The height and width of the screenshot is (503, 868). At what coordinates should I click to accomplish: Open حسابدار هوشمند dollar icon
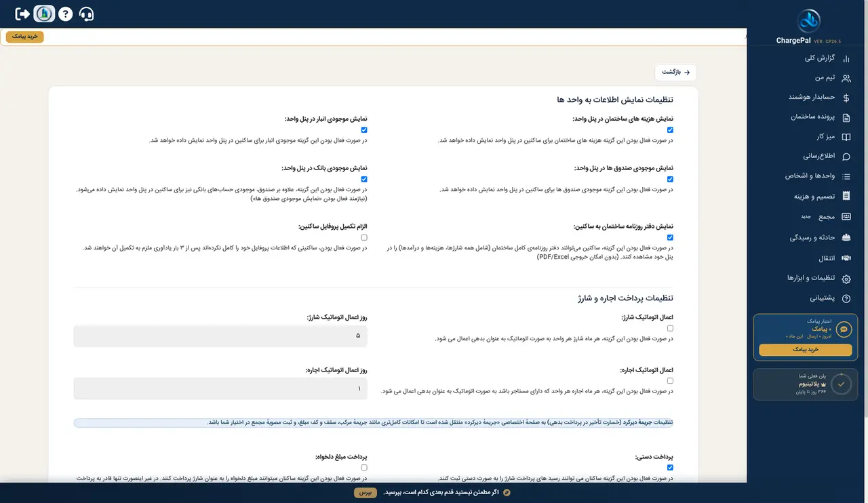(846, 98)
